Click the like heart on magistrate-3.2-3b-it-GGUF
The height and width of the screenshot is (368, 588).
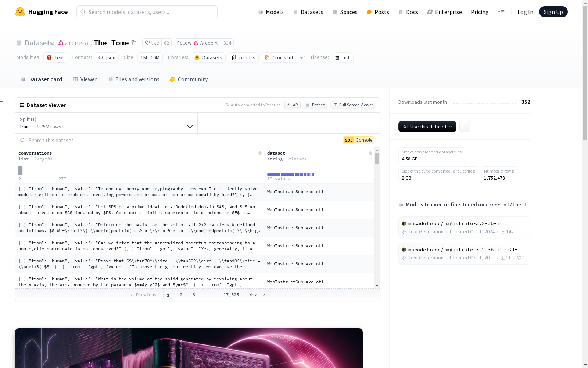(519, 258)
